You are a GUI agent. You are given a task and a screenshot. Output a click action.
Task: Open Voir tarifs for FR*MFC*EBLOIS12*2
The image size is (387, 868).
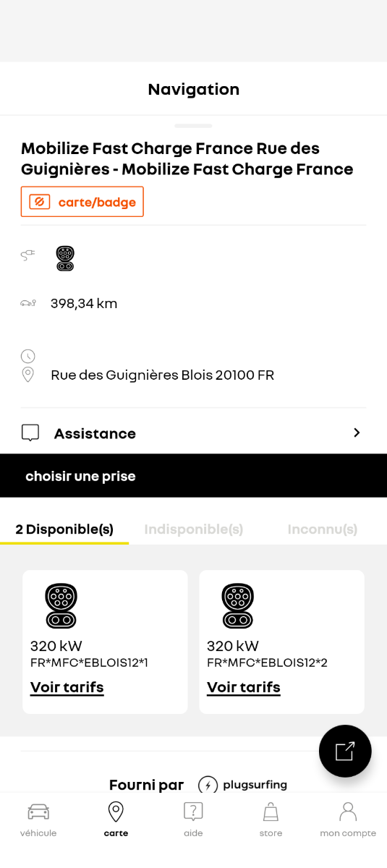point(243,687)
